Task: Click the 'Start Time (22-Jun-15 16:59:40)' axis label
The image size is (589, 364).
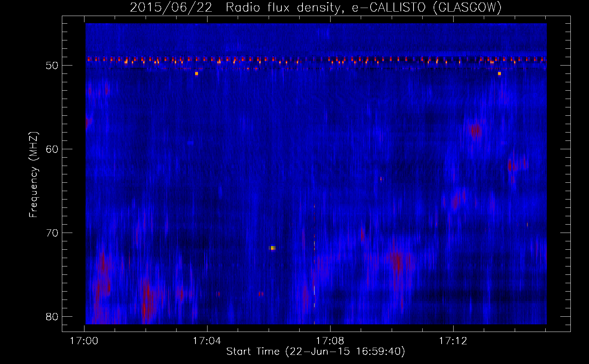Action: (316, 352)
